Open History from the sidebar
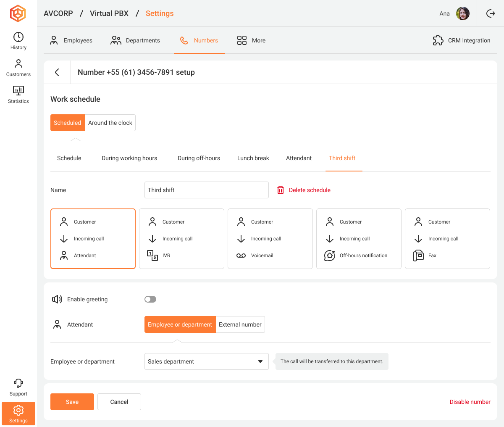The image size is (504, 427). 18,41
